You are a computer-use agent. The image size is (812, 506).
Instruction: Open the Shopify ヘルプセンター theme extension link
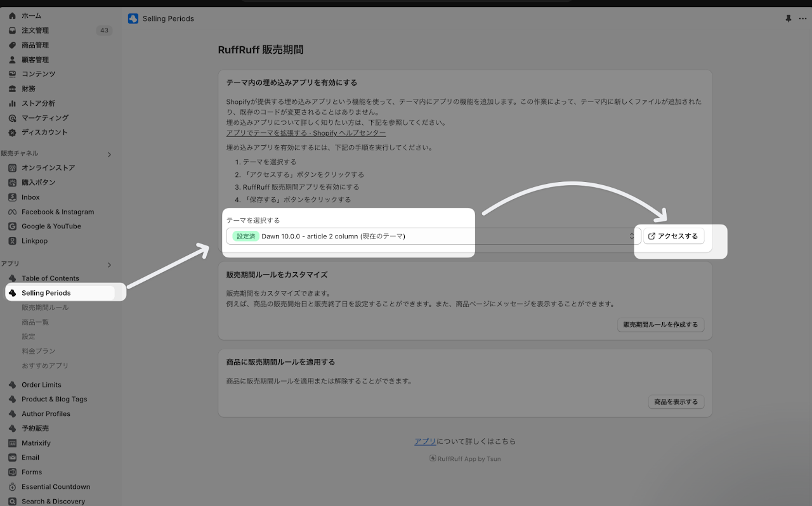coord(306,133)
